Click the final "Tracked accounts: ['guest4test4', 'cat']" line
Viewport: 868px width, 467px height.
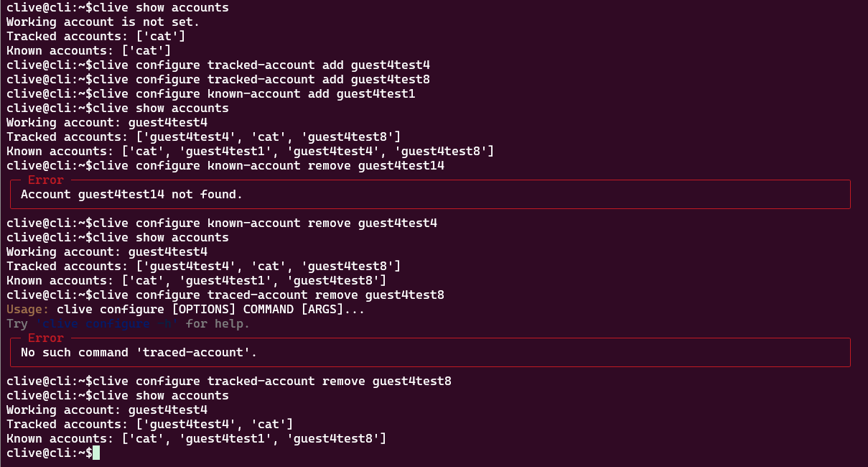point(149,425)
